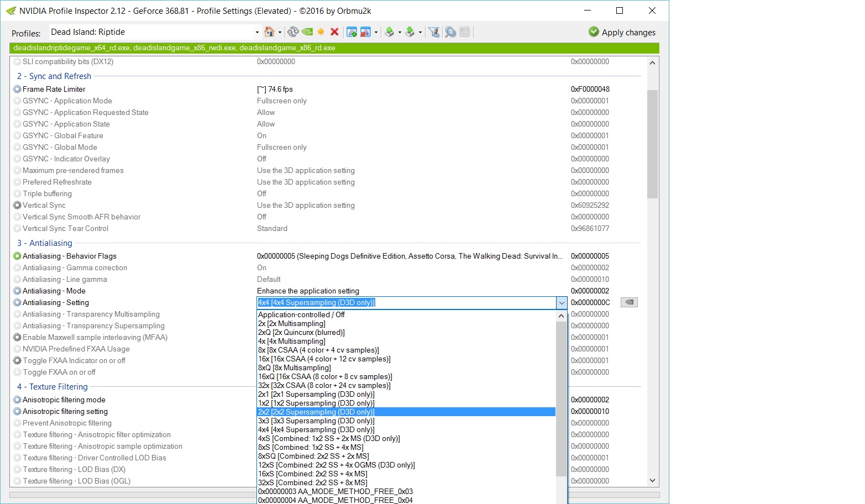Click the export profiles icon
This screenshot has width=865, height=504.
[x=390, y=32]
